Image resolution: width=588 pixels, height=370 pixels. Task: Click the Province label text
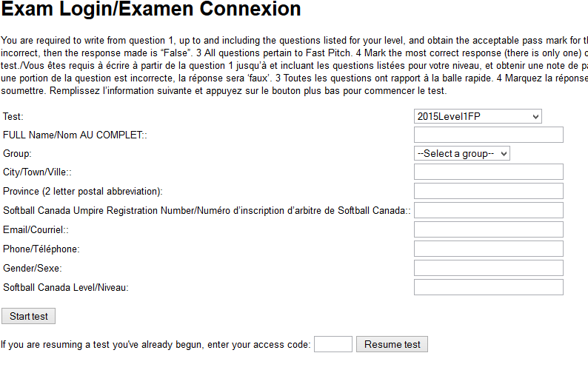tap(82, 191)
